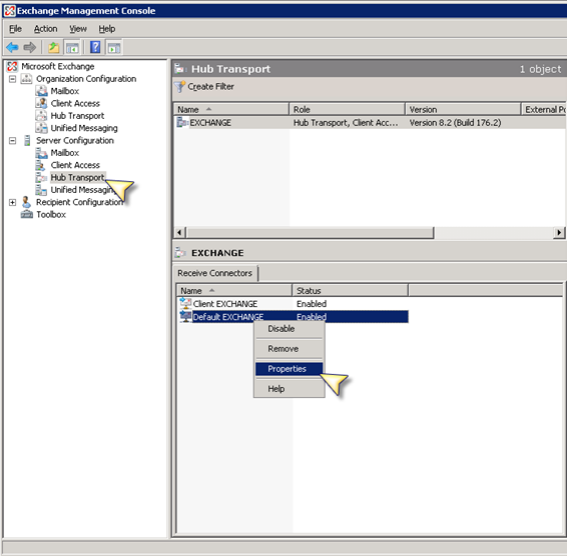Choose Help from the context menu
The width and height of the screenshot is (567, 556).
coord(289,389)
